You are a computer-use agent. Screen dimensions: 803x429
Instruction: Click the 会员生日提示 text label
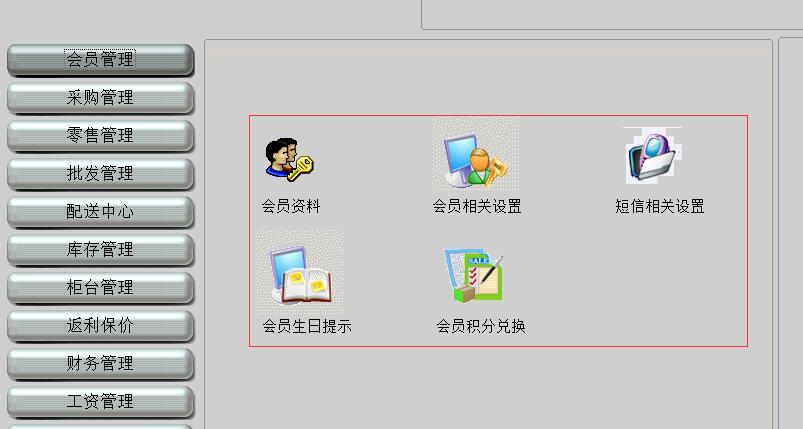tap(307, 326)
